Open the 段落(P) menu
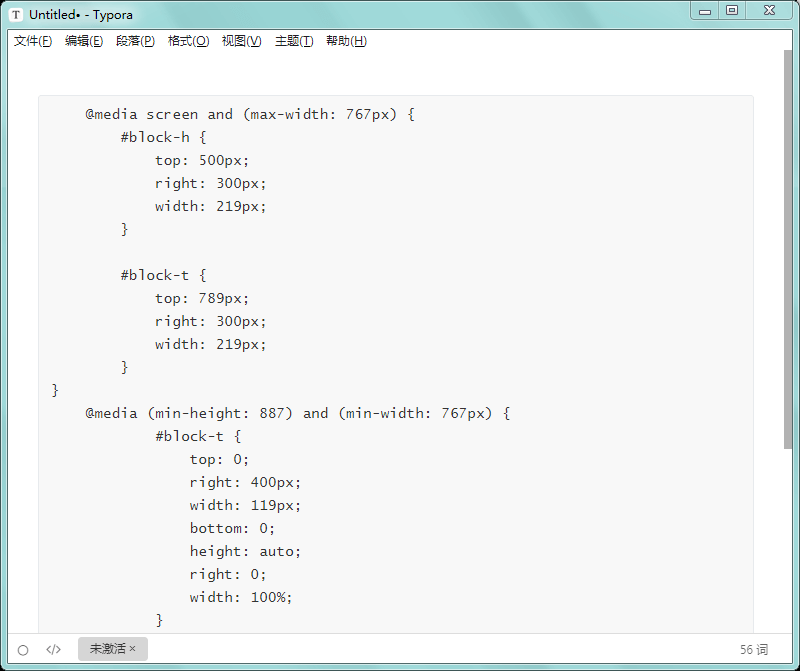The height and width of the screenshot is (671, 800). (x=135, y=41)
